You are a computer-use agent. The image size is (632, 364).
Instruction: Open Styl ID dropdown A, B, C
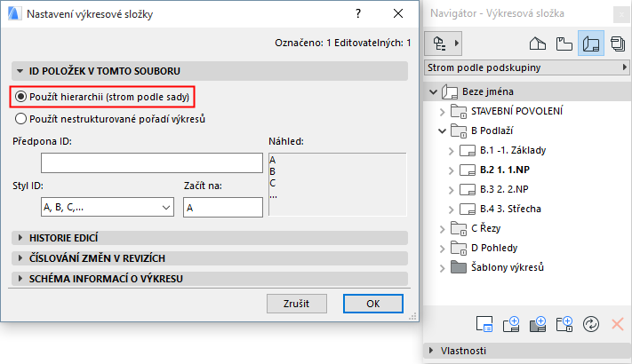108,207
